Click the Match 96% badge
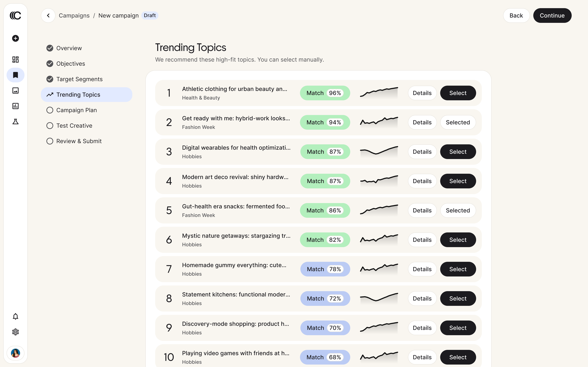 325,93
